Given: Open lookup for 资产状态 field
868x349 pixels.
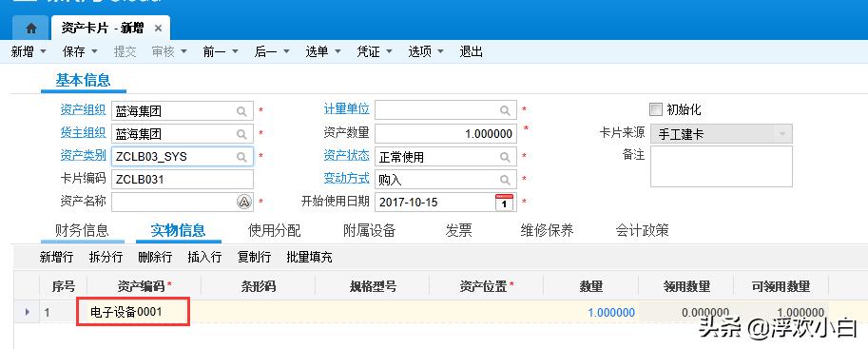Looking at the screenshot, I should (505, 157).
